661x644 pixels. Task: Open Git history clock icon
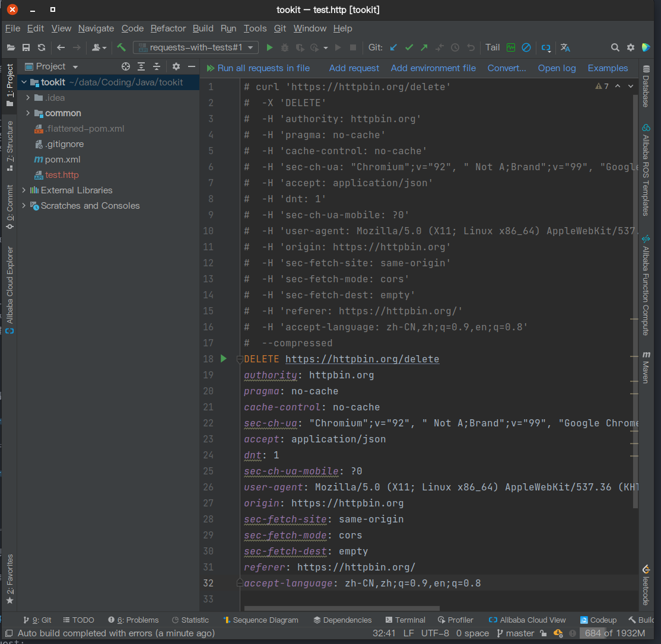455,47
